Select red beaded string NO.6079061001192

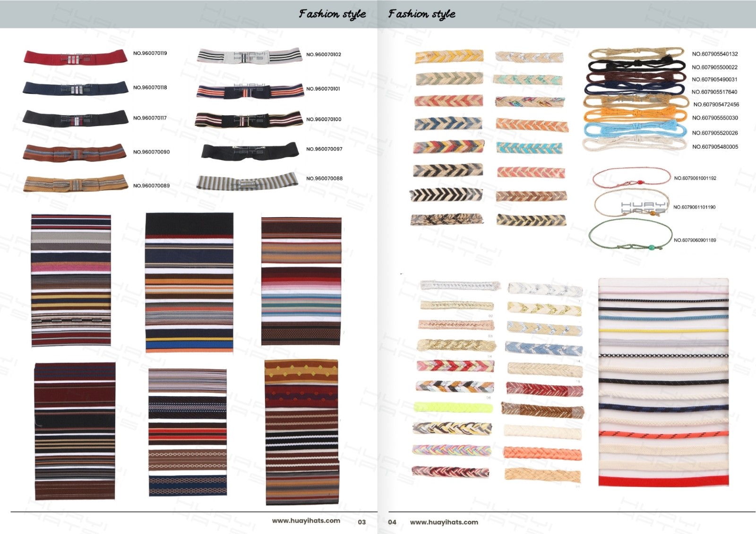[x=631, y=178]
